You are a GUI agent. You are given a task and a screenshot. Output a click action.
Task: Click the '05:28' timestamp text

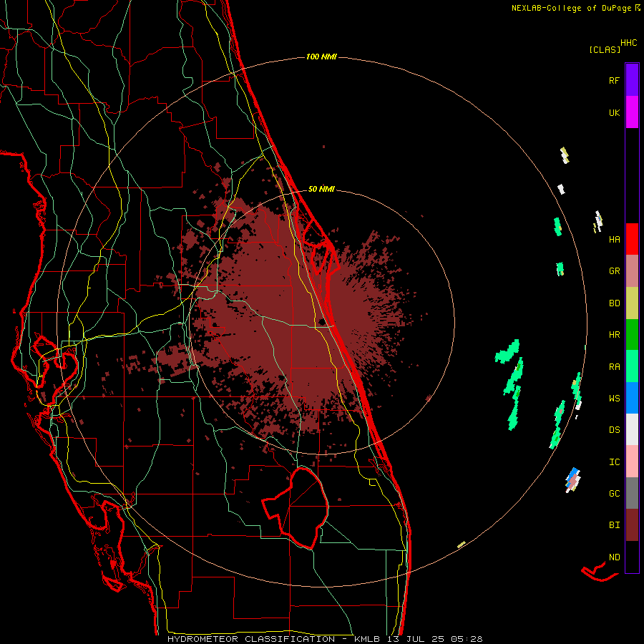coord(467,639)
